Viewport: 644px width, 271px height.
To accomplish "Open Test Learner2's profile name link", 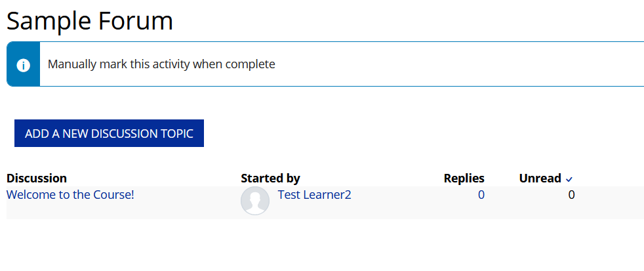I will pos(315,195).
